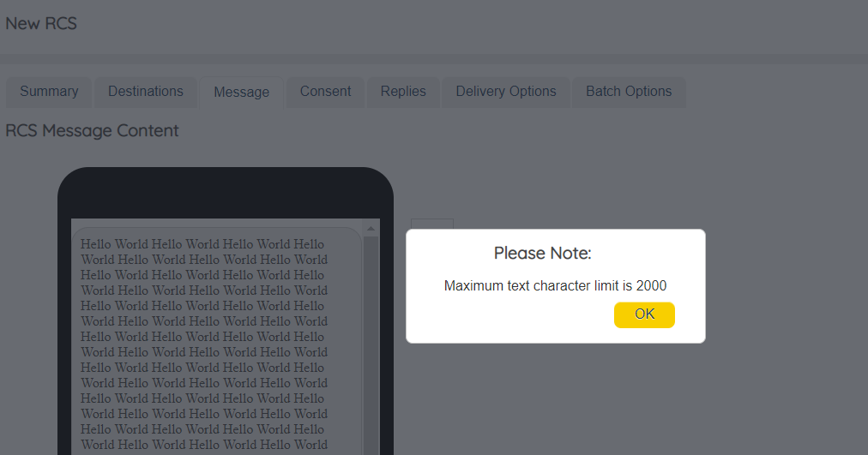The width and height of the screenshot is (868, 455).
Task: Click the maximum character limit warning text
Action: click(x=555, y=286)
